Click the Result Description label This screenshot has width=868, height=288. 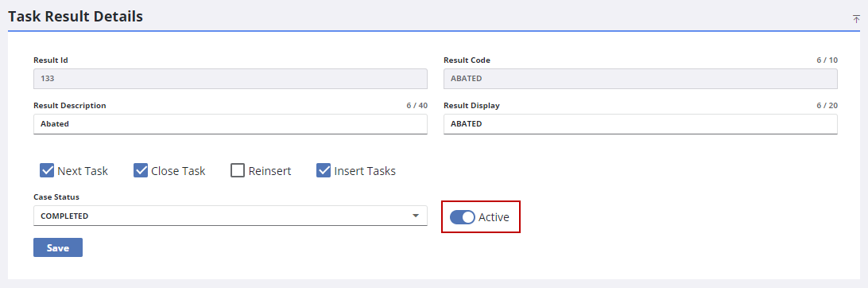coord(70,105)
